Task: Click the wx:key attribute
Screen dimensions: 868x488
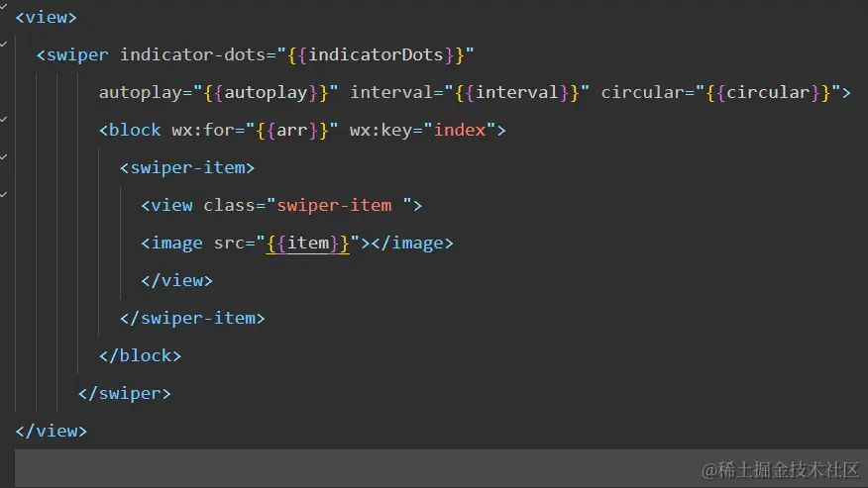Action: (381, 130)
